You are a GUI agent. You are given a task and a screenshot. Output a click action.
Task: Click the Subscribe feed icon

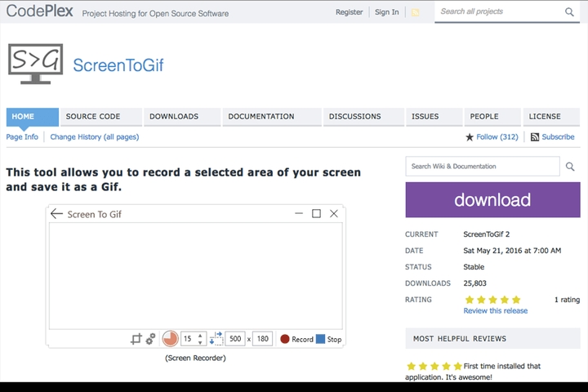coord(535,137)
